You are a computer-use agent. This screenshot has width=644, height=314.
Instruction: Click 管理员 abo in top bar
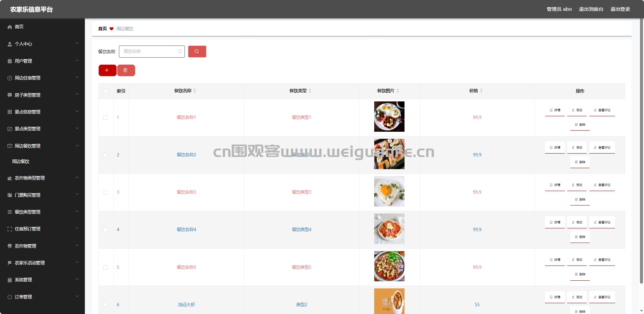point(559,9)
